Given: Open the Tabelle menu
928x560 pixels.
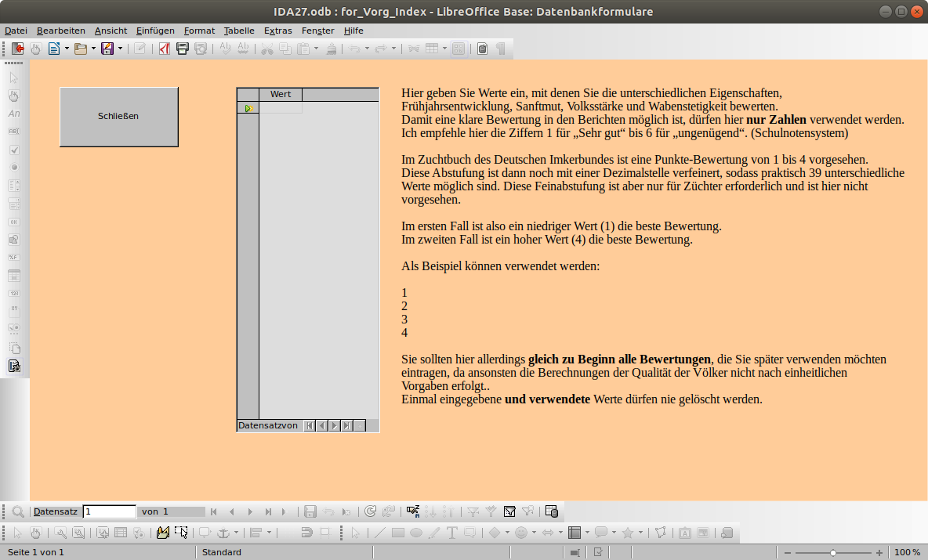Looking at the screenshot, I should pyautogui.click(x=239, y=31).
